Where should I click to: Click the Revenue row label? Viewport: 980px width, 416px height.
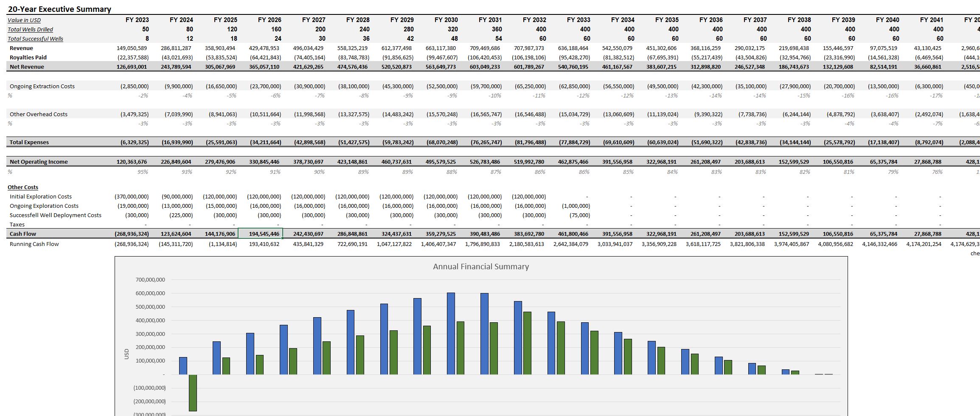22,48
